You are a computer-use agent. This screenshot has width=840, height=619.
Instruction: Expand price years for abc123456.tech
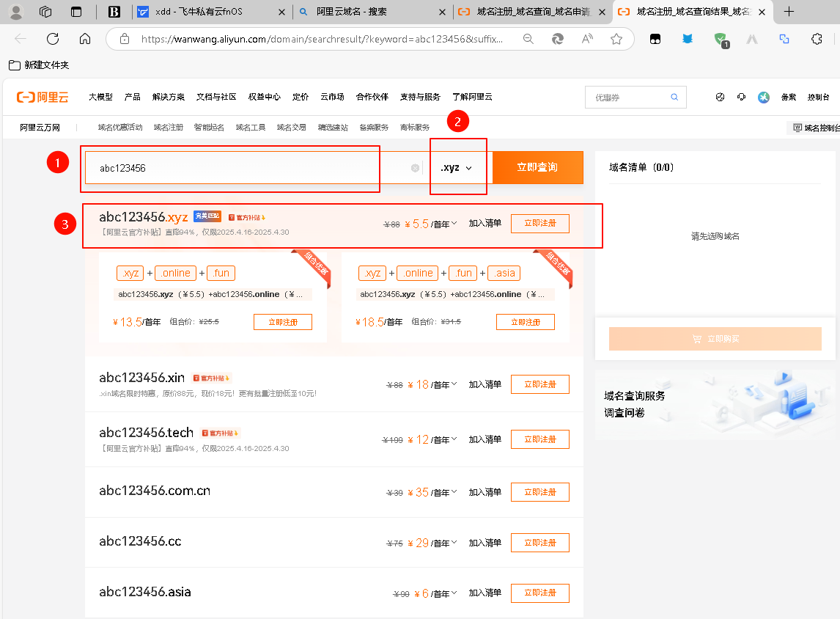coord(454,439)
